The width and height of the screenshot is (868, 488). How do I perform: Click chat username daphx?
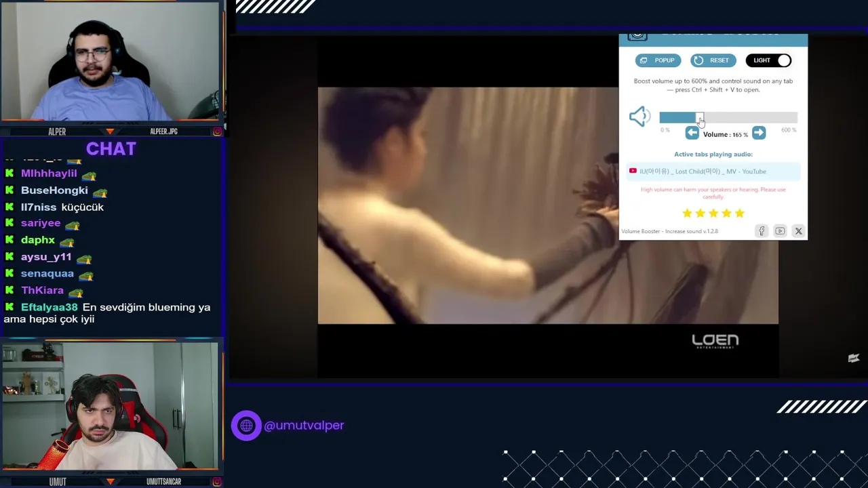(38, 240)
